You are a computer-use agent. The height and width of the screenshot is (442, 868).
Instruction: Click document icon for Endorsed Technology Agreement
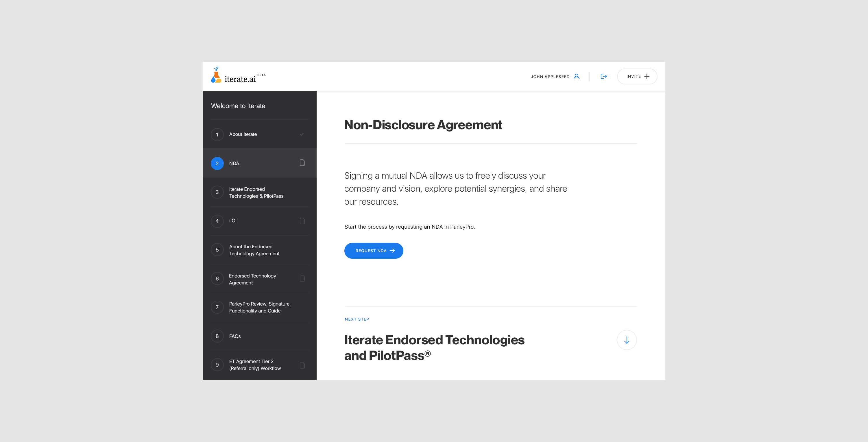[x=302, y=279]
